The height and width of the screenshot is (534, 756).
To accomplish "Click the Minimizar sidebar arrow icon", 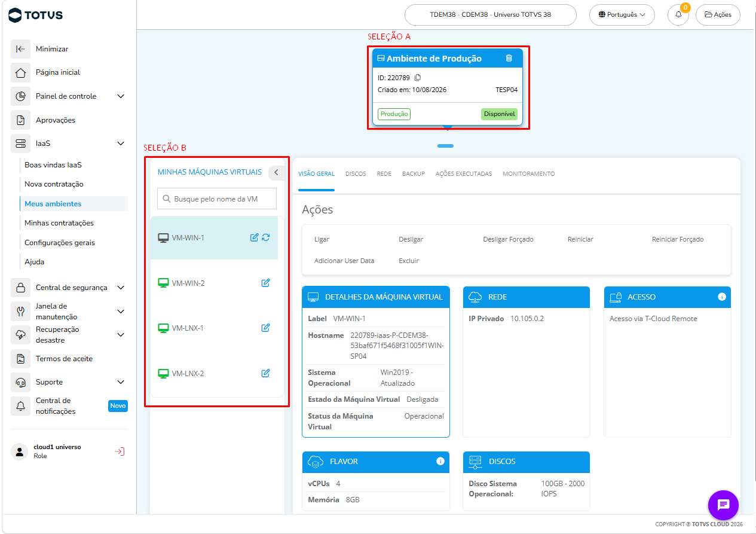I will tap(20, 49).
